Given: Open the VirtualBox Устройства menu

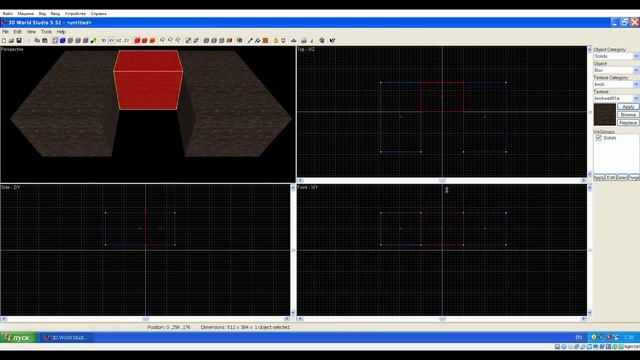Looking at the screenshot, I should pos(75,13).
